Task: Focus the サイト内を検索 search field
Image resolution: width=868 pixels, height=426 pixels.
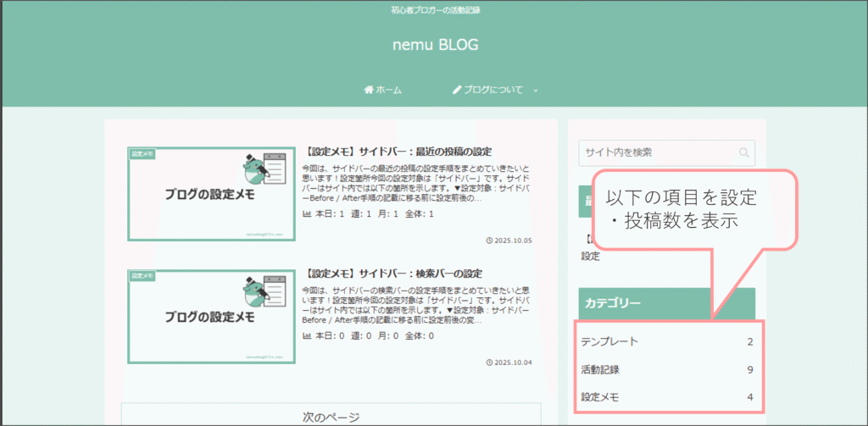Action: point(657,153)
